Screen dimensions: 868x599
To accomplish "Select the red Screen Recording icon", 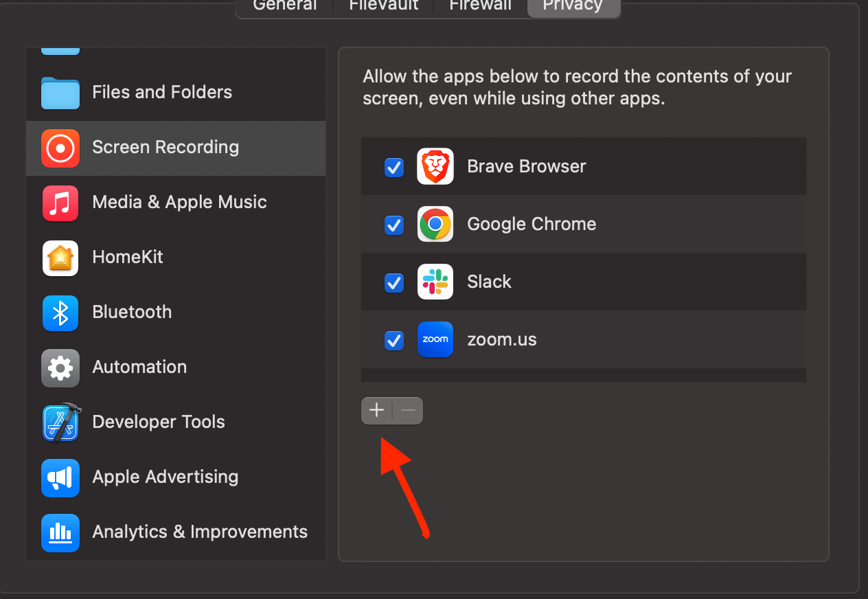I will [x=60, y=148].
